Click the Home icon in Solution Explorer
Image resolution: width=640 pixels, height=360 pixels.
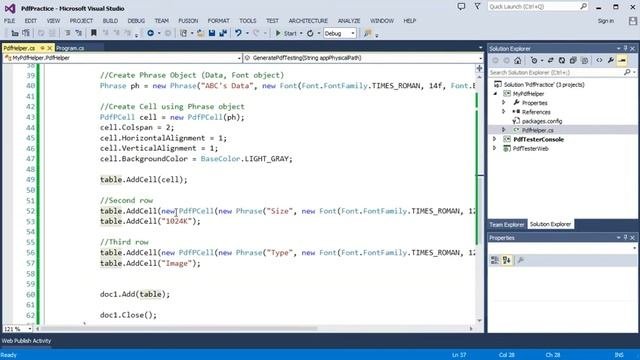517,60
